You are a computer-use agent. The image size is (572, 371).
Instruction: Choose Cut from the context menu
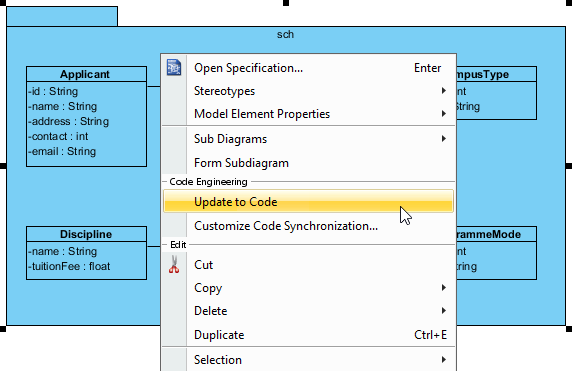tap(308, 264)
